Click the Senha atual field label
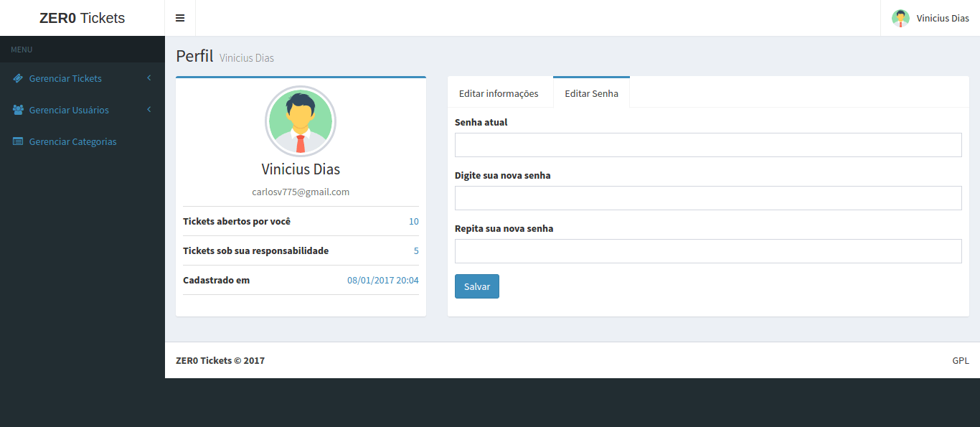 pos(481,122)
